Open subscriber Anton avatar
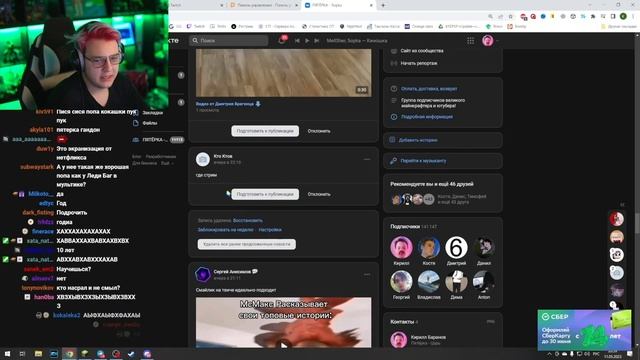Viewport: 640px width, 360px height. (x=484, y=282)
